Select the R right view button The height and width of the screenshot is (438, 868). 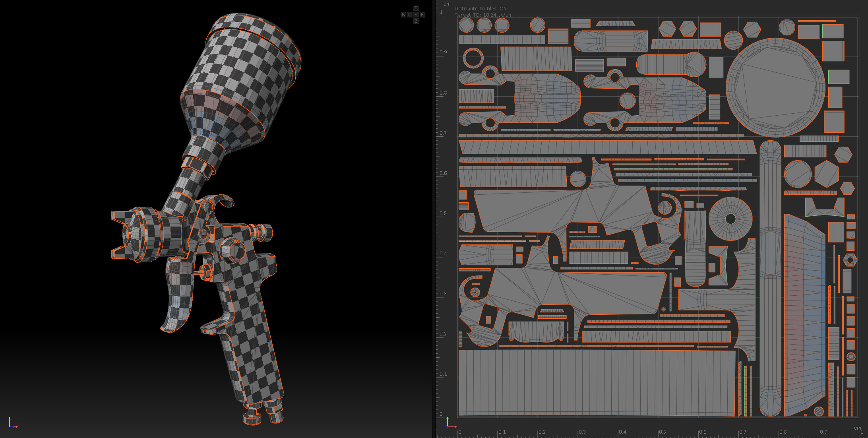[x=422, y=15]
